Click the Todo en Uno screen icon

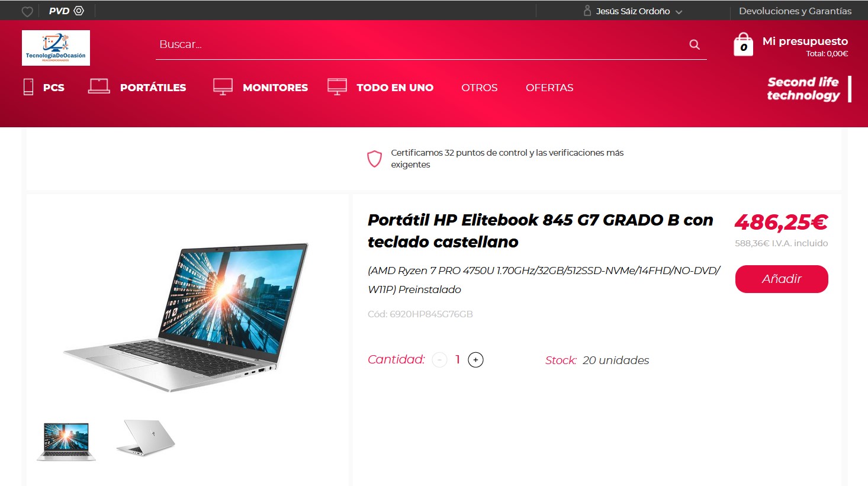(x=337, y=86)
